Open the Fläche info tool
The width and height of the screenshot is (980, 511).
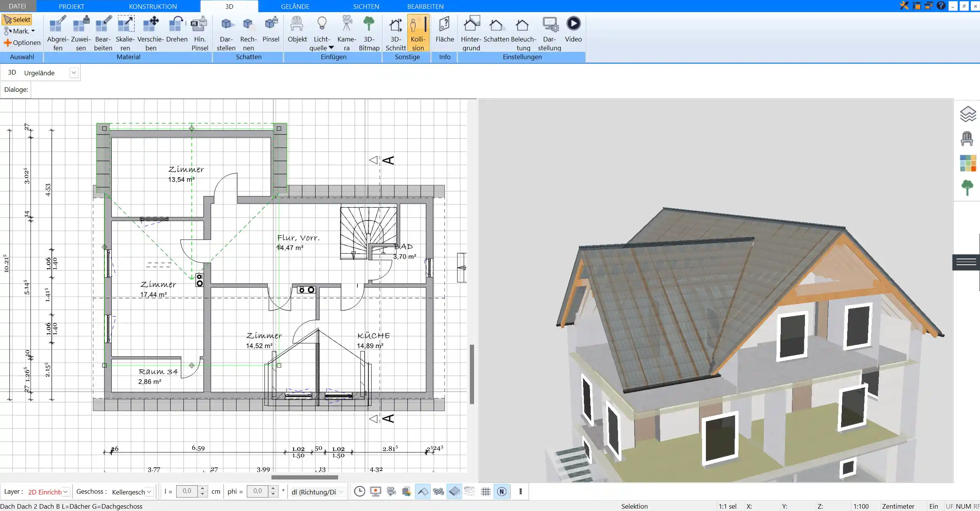click(x=445, y=29)
